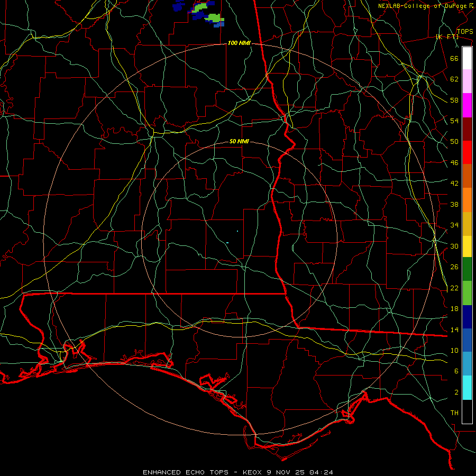Click the TOPS legend title
Viewport: 476px width, 476px height.
tap(465, 32)
